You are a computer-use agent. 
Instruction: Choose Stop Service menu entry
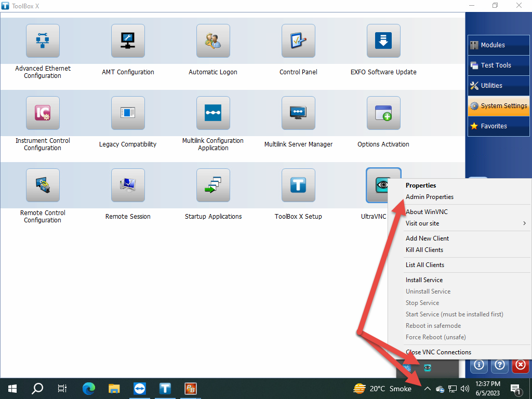coord(460,303)
